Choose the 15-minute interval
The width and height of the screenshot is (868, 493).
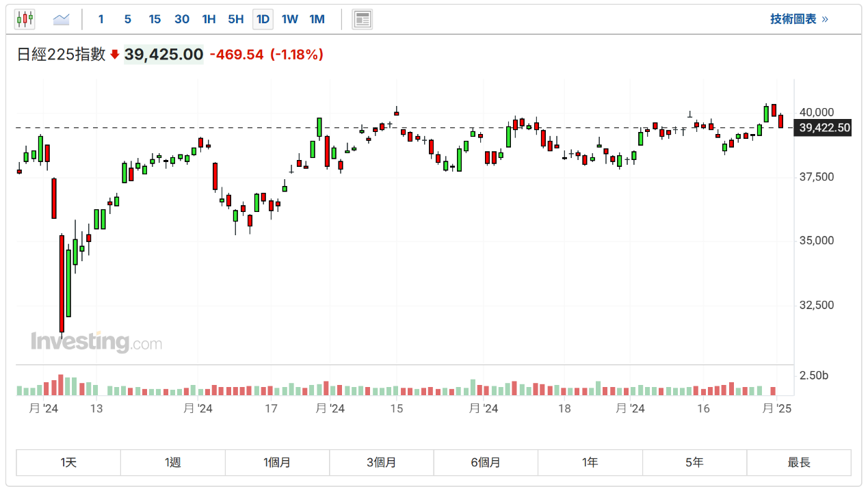click(x=155, y=19)
